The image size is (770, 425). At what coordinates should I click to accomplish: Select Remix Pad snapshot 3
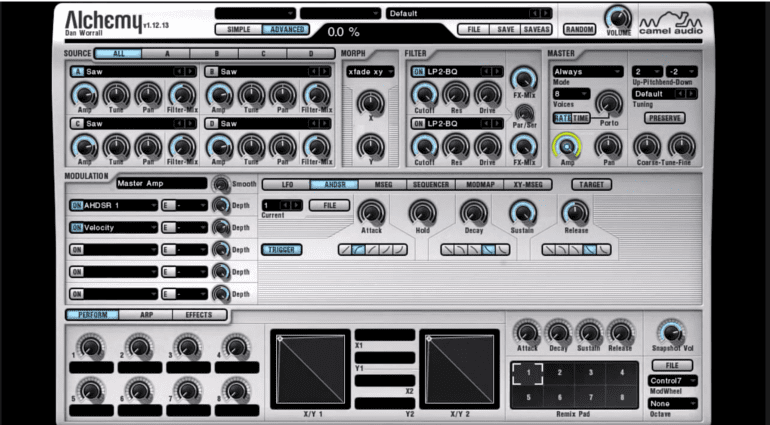[590, 373]
